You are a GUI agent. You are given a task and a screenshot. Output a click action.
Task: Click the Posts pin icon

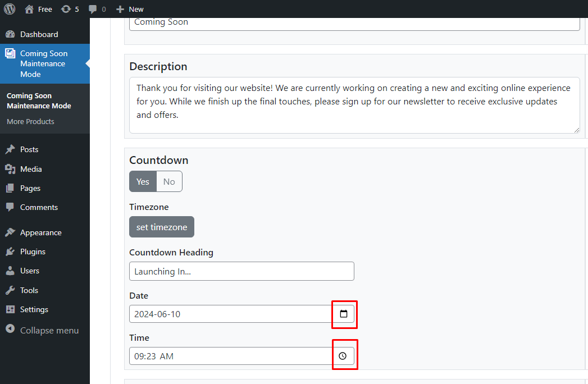10,149
